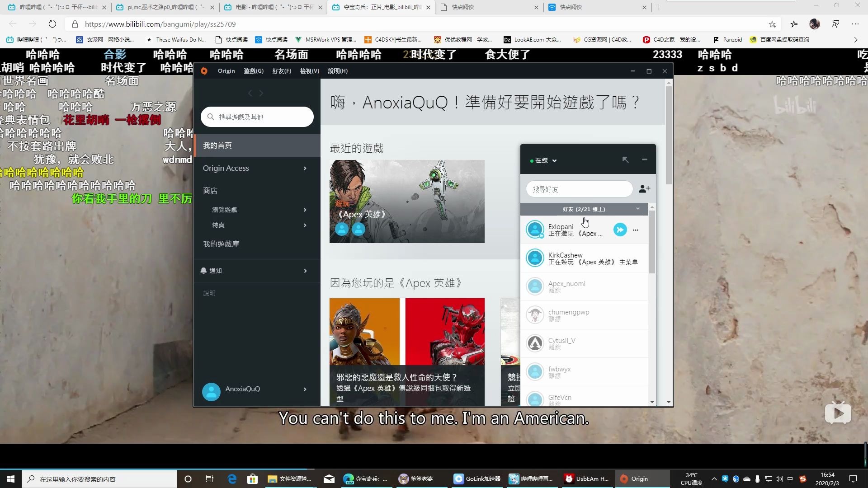Click the Cortana circle icon

click(188, 479)
